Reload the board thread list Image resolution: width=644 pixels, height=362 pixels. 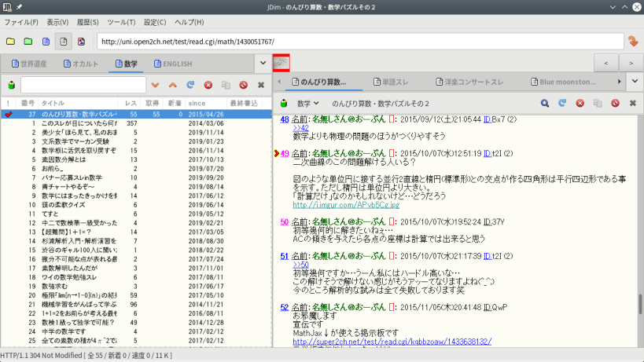click(190, 85)
